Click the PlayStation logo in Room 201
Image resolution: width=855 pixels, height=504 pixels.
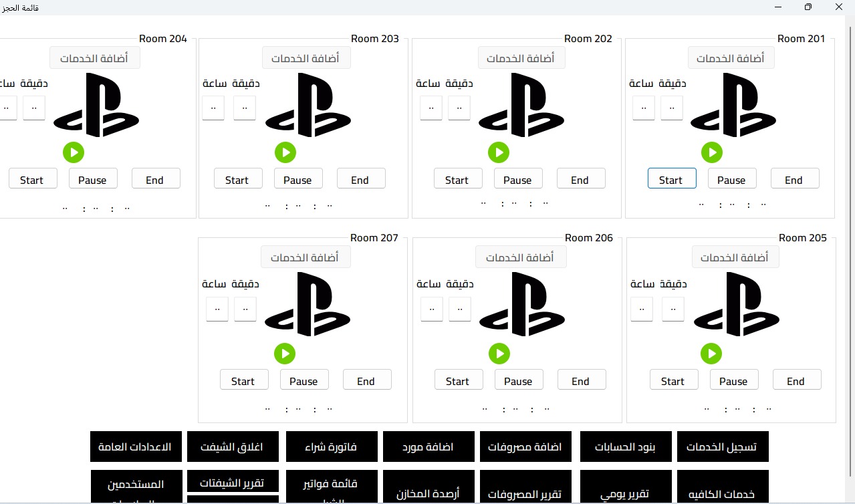click(x=733, y=105)
